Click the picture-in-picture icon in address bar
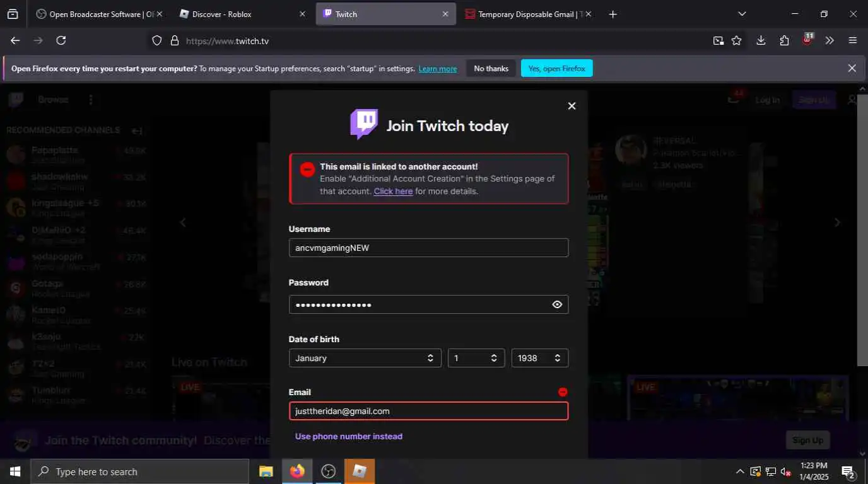This screenshot has height=484, width=868. click(x=718, y=40)
